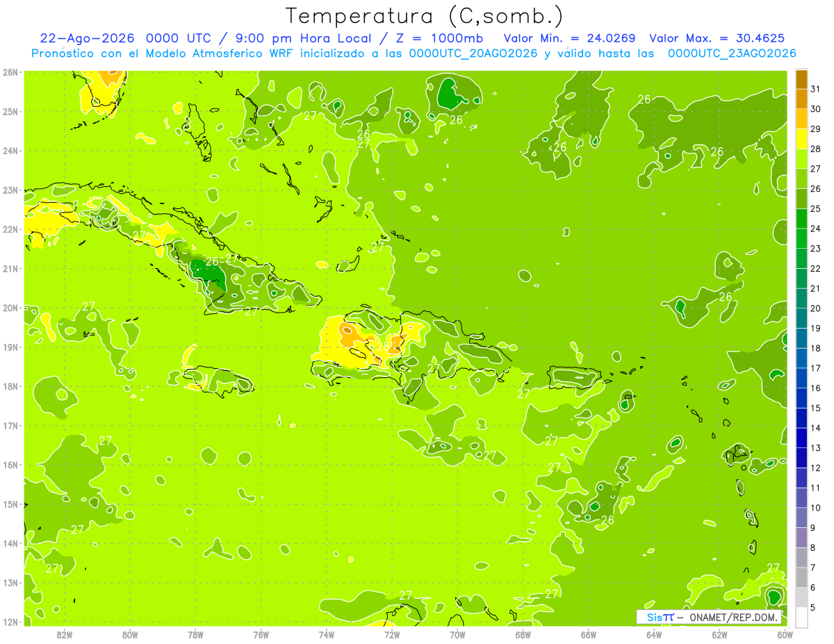The height and width of the screenshot is (644, 834).
Task: Click the '23N' latitude axis label
Action: (10, 190)
